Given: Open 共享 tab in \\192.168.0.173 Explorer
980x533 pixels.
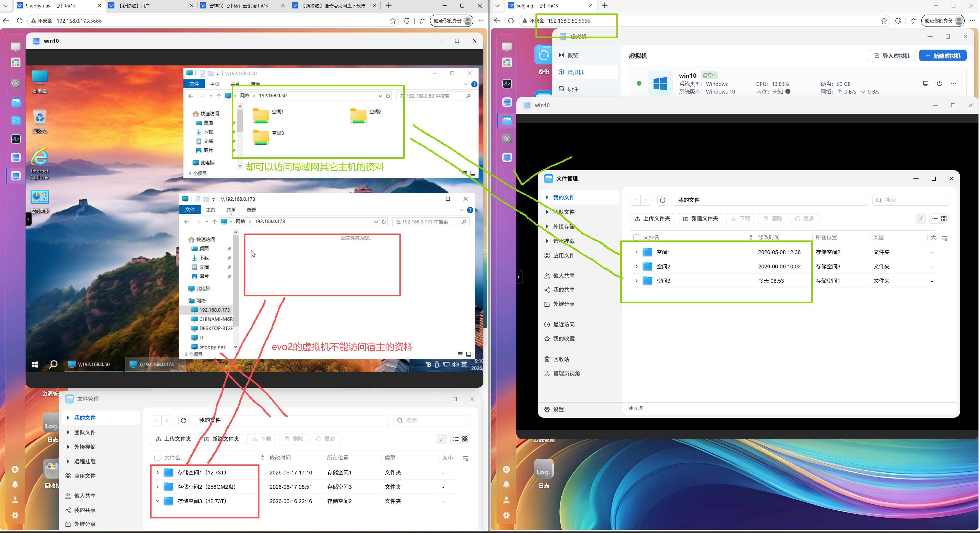Looking at the screenshot, I should [231, 210].
